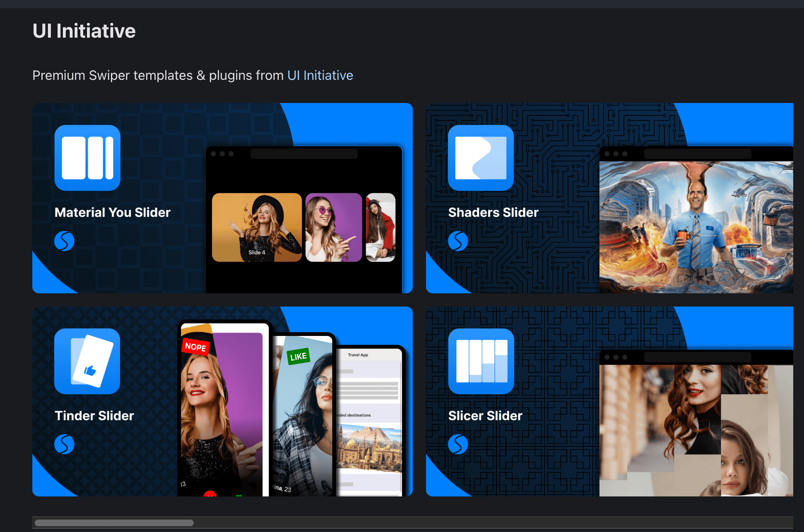Click the horizontal scrollbar thumb
The image size is (804, 532).
[114, 522]
